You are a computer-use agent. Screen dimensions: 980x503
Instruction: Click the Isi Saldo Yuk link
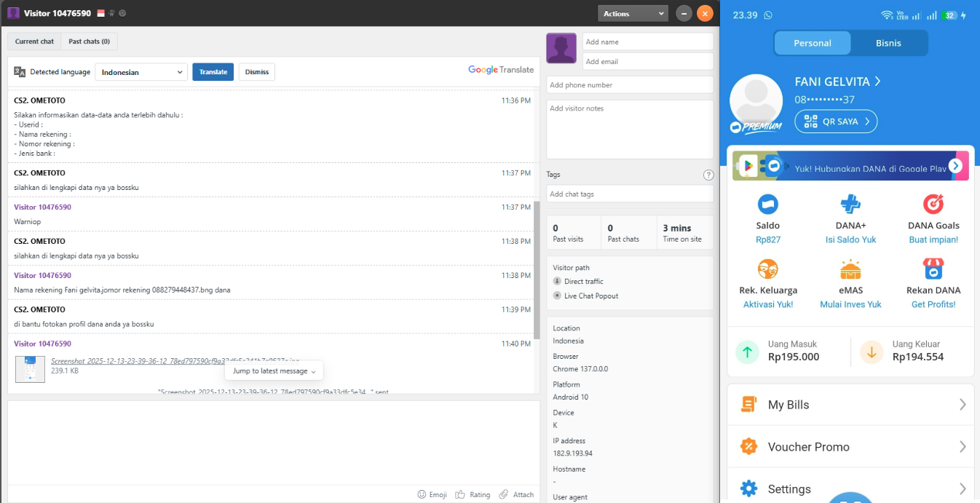(850, 239)
